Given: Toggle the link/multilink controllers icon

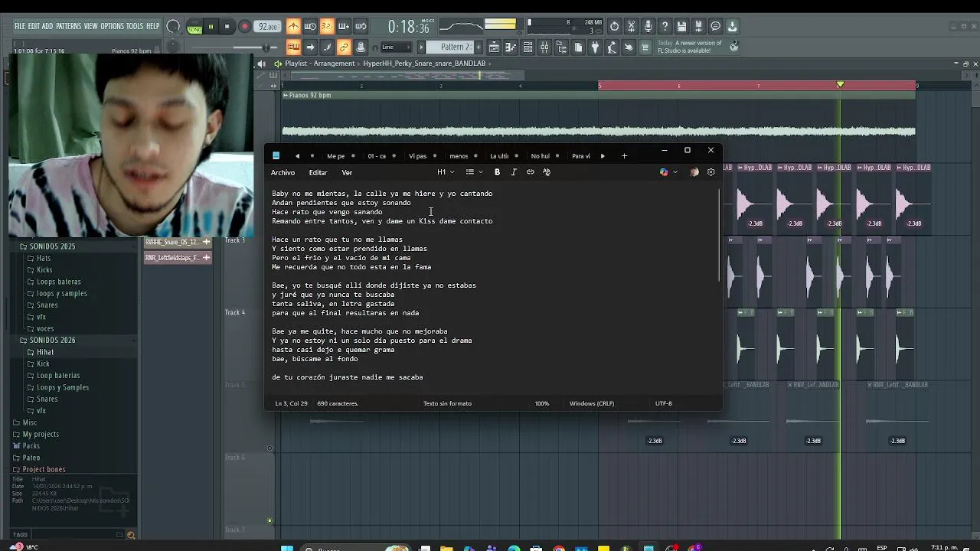Looking at the screenshot, I should tap(344, 47).
